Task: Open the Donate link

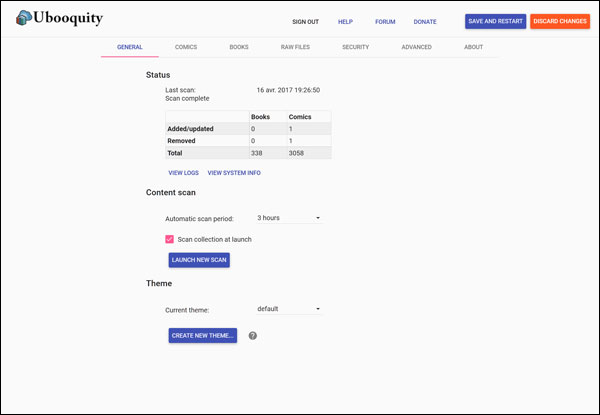Action: coord(425,22)
